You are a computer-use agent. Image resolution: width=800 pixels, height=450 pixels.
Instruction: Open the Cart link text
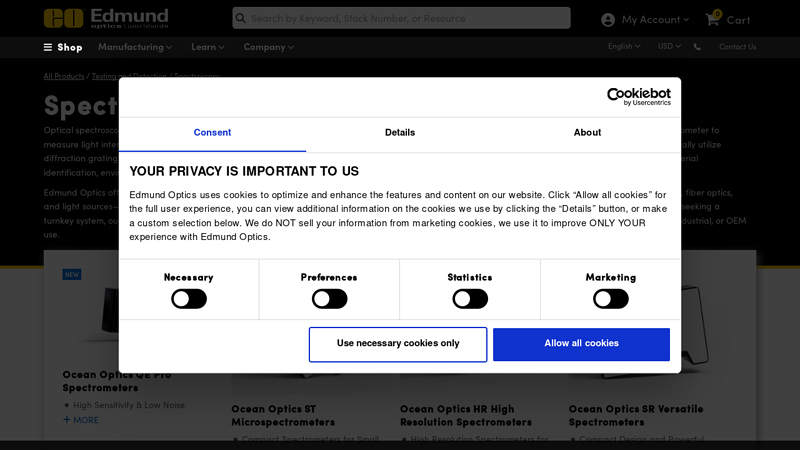[738, 20]
